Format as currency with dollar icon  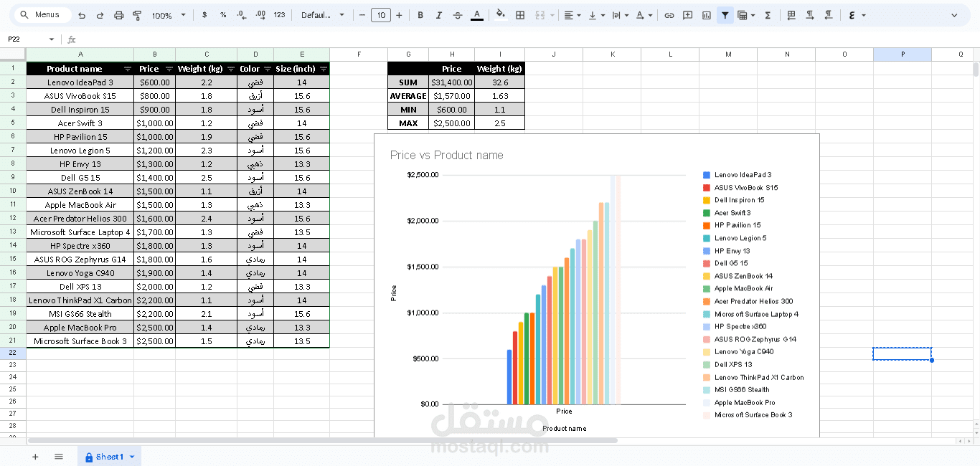204,15
